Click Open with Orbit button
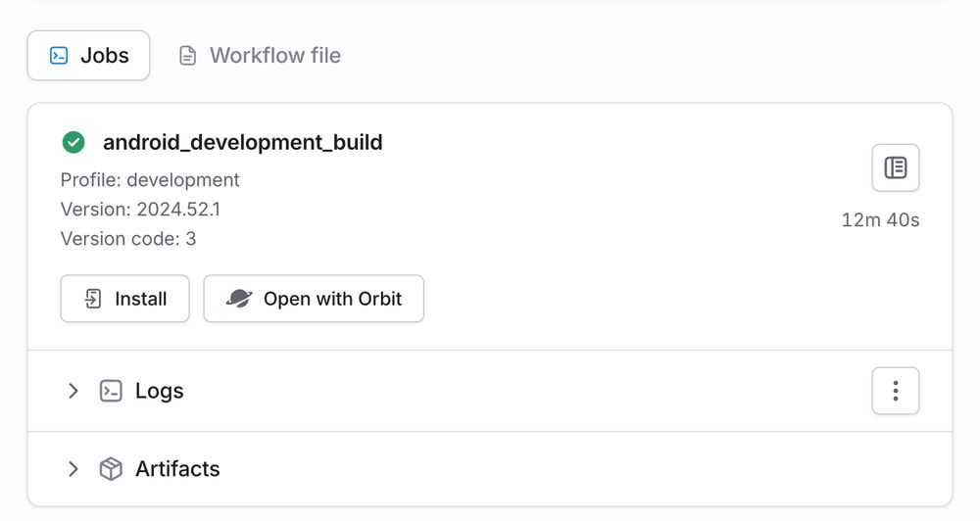The width and height of the screenshot is (980, 521). 314,299
